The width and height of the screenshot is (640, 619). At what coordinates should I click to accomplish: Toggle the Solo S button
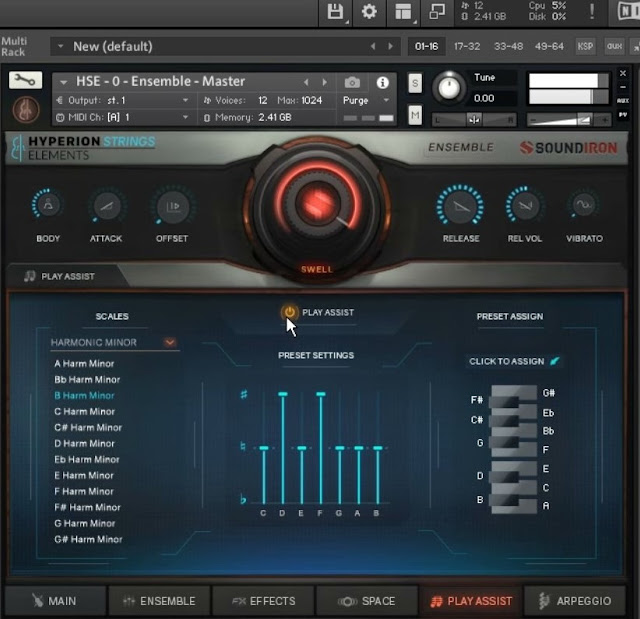(415, 83)
